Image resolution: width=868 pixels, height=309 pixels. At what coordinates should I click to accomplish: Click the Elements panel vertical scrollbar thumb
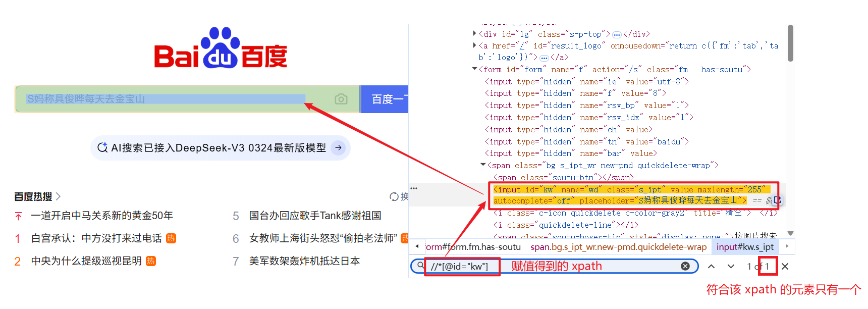coord(790,43)
